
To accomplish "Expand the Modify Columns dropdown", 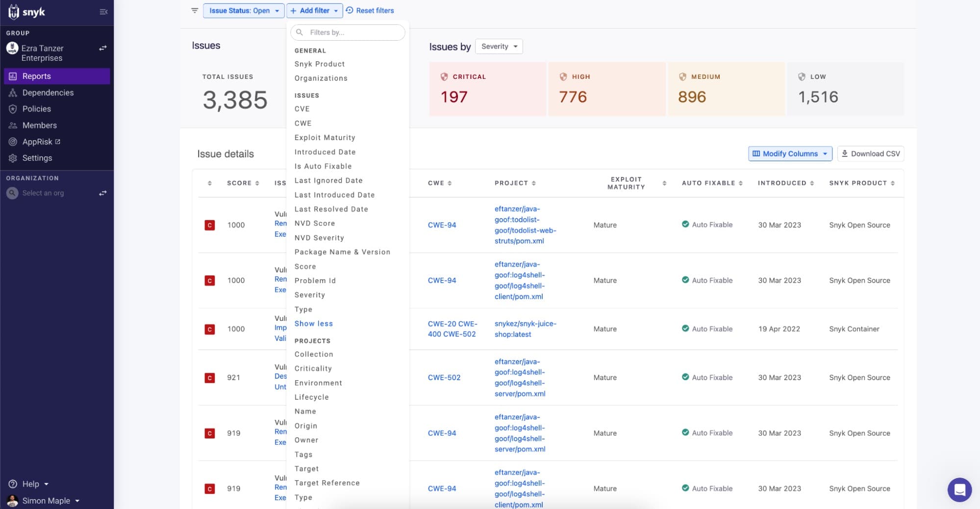I will (x=789, y=153).
